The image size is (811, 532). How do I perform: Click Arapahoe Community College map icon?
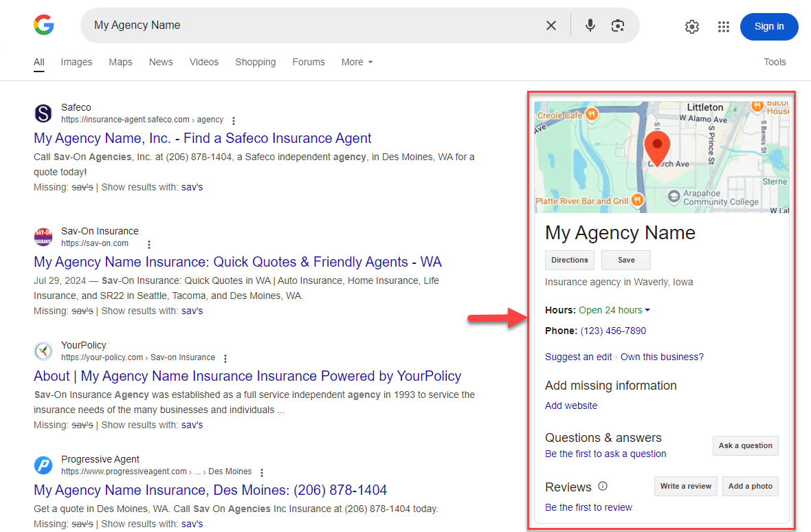[674, 197]
